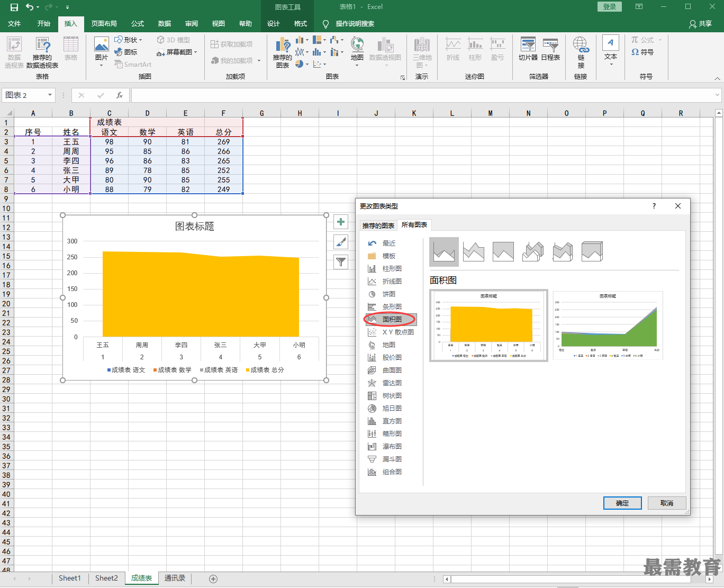Open the Shapes gallery
The image size is (724, 588).
[x=129, y=40]
